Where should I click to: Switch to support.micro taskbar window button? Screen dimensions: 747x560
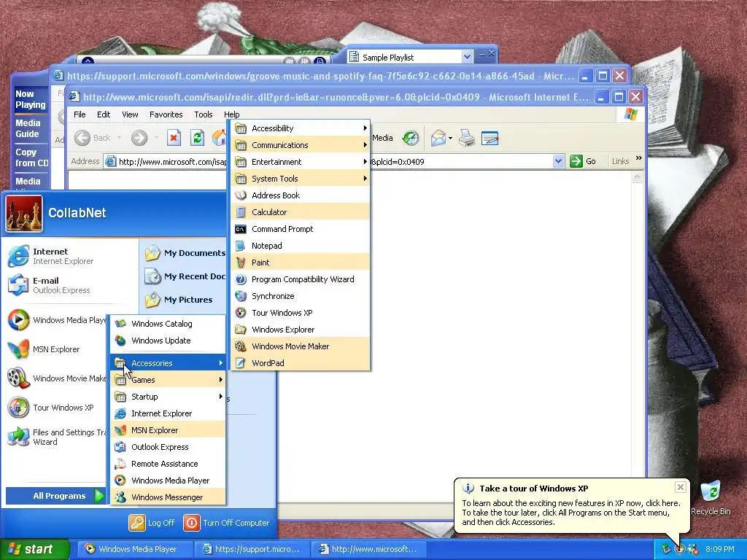click(x=252, y=549)
